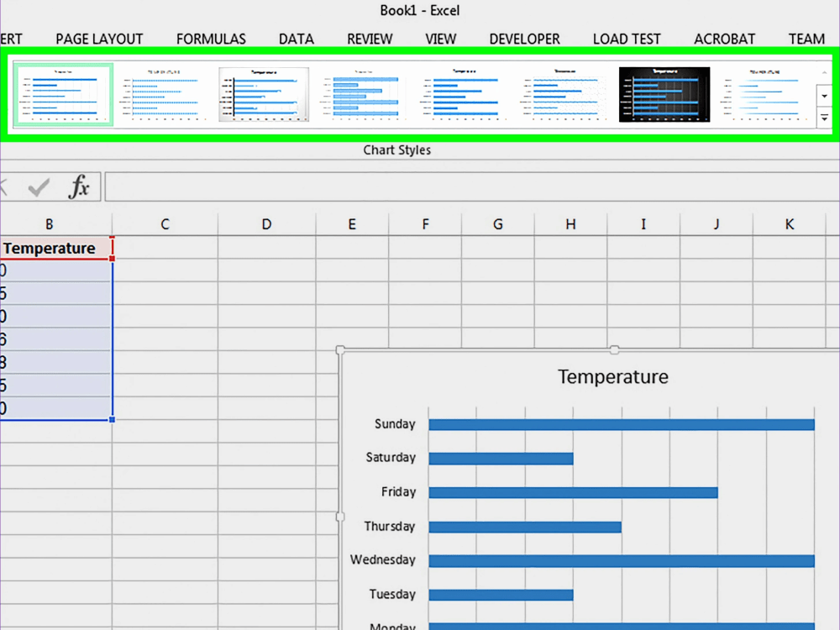
Task: Select the sixth chart style with gridlines
Action: point(564,94)
